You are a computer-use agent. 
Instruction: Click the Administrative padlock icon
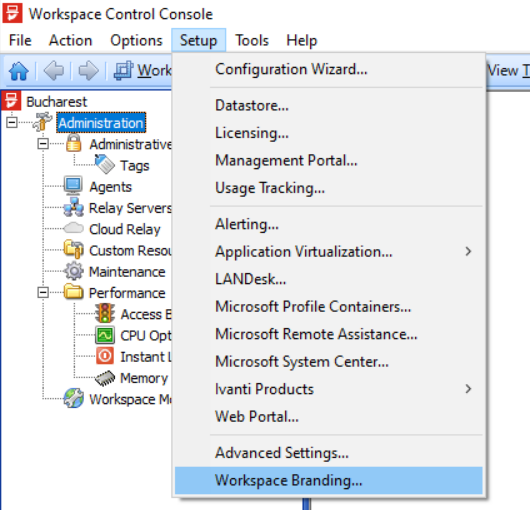pyautogui.click(x=74, y=143)
